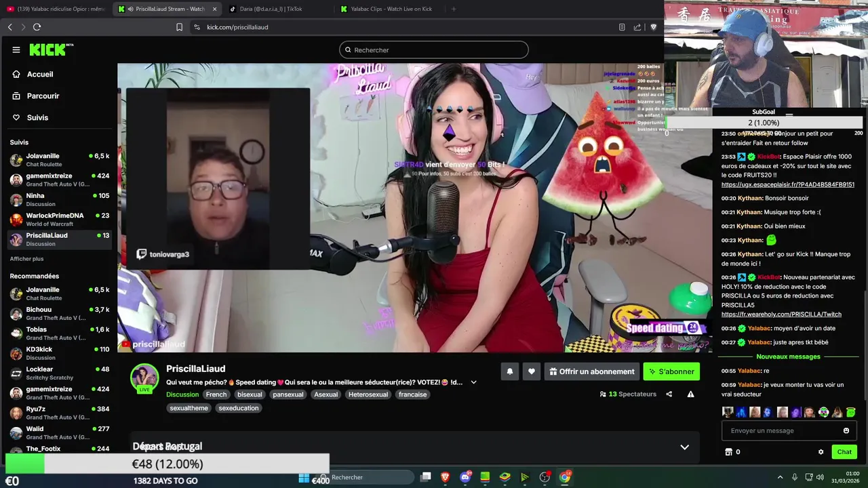Click the microphone tray icon
Screen dimensions: 868x488
(x=795, y=477)
